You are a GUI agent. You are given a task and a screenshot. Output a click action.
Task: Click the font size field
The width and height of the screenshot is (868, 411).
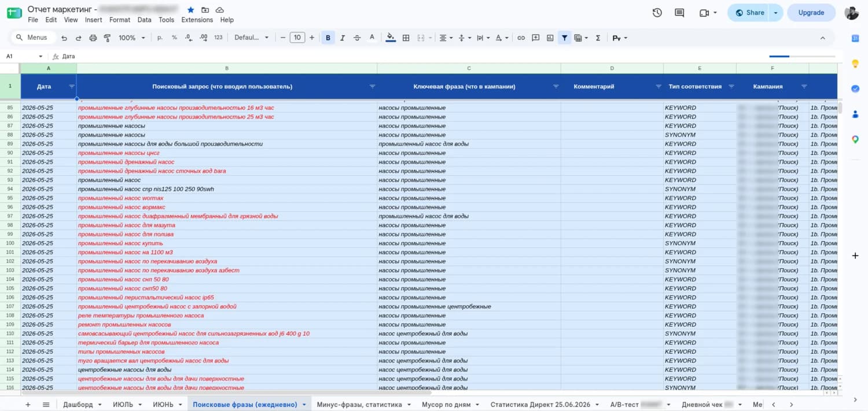(x=297, y=38)
